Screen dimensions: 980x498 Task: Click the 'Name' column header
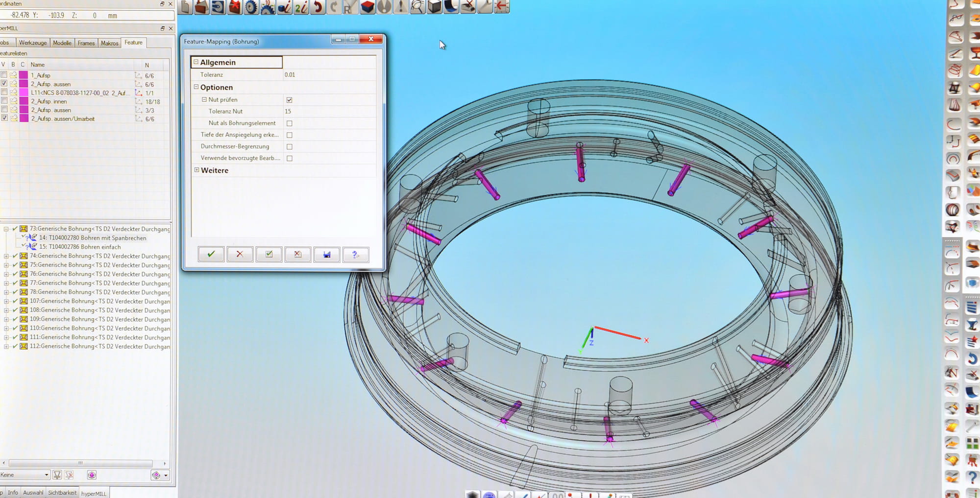[x=37, y=65]
